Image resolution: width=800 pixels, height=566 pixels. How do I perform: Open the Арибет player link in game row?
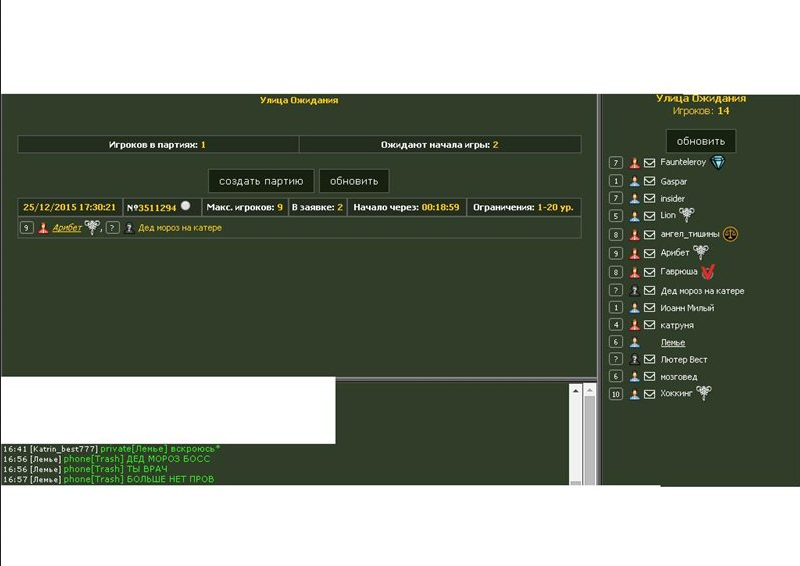(67, 228)
